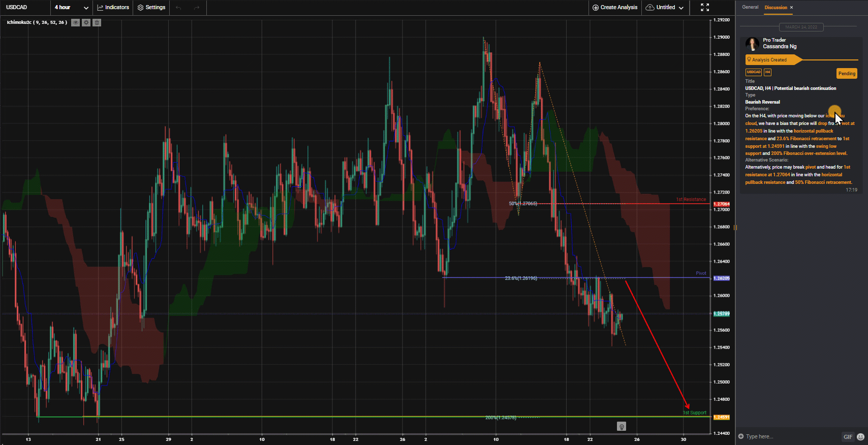Image resolution: width=868 pixels, height=445 pixels.
Task: Click the Pending status badge
Action: coord(847,74)
